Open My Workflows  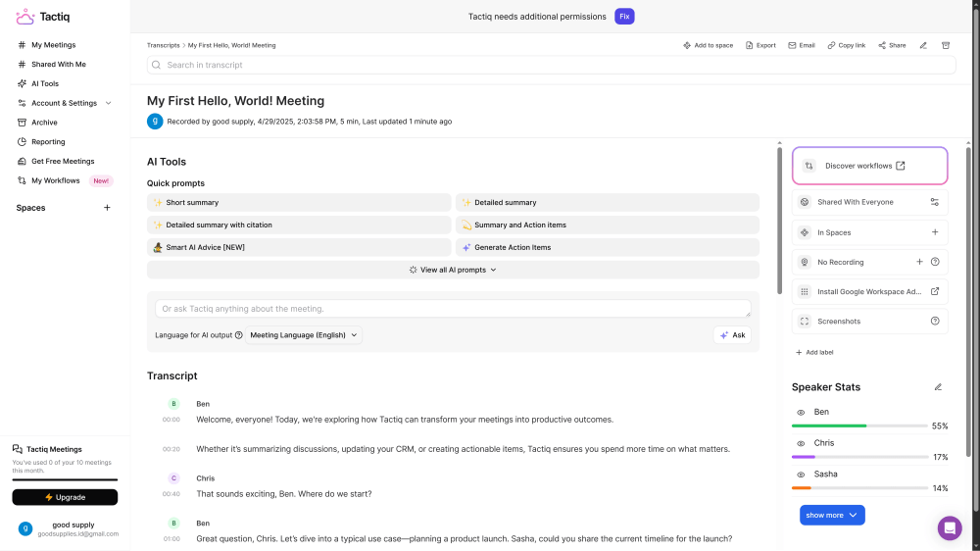(55, 180)
